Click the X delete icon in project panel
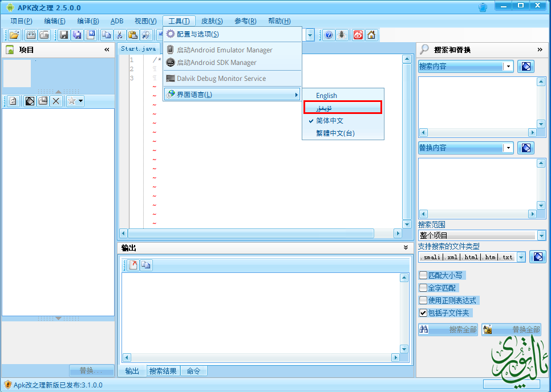This screenshot has width=551, height=392. 56,101
